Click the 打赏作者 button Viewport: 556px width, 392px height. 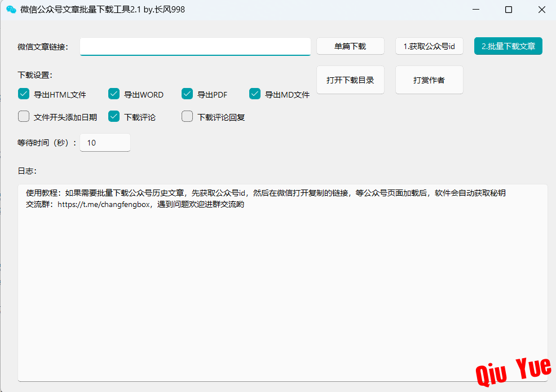[429, 80]
